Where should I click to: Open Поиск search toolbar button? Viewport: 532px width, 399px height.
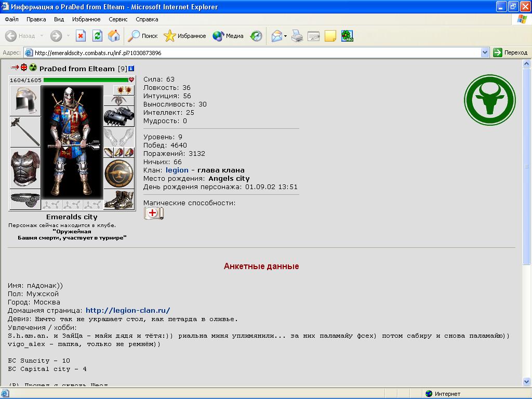(x=143, y=36)
